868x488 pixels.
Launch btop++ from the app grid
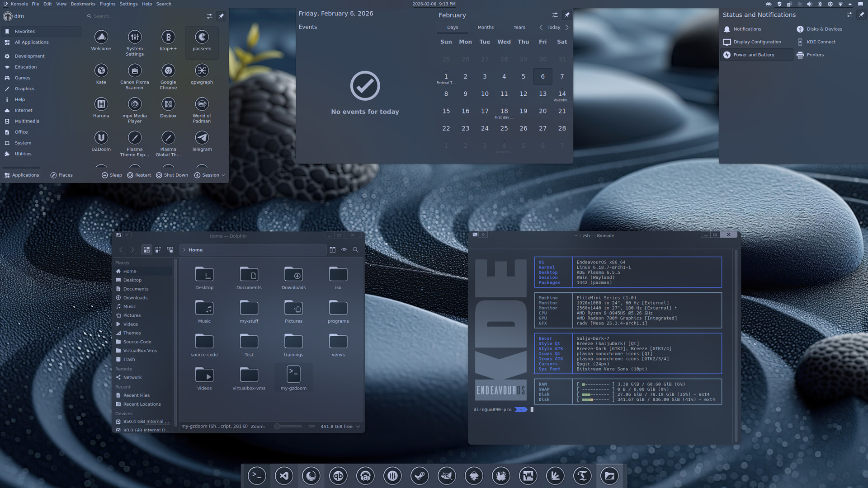click(168, 38)
